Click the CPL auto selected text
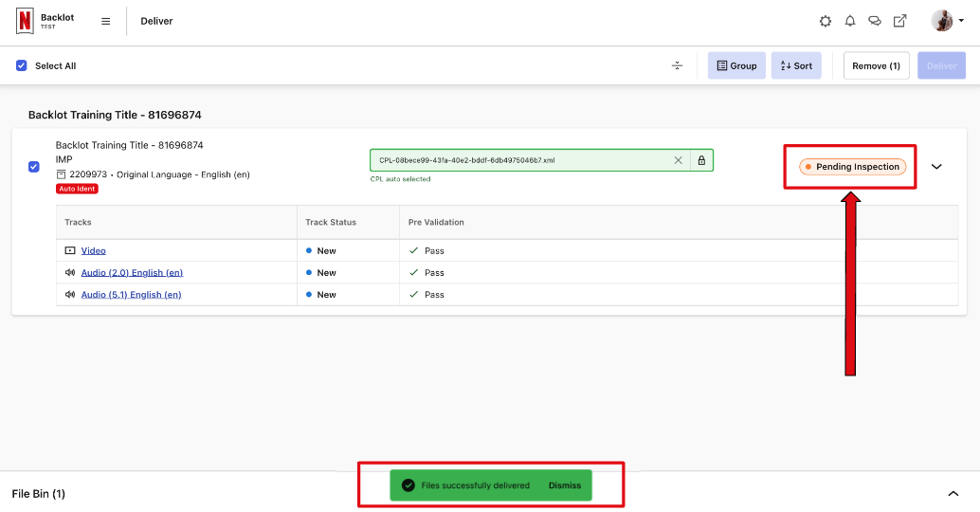The height and width of the screenshot is (512, 980). 400,179
